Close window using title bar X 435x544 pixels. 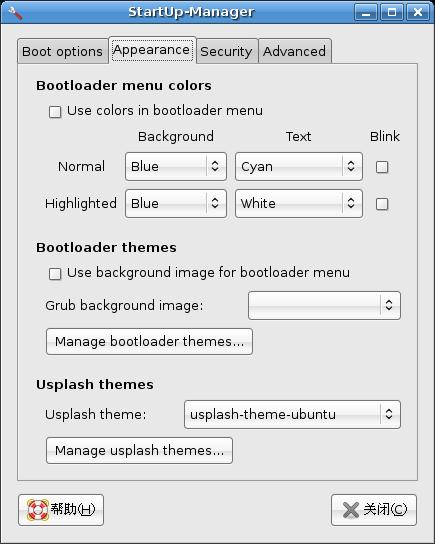(x=418, y=12)
